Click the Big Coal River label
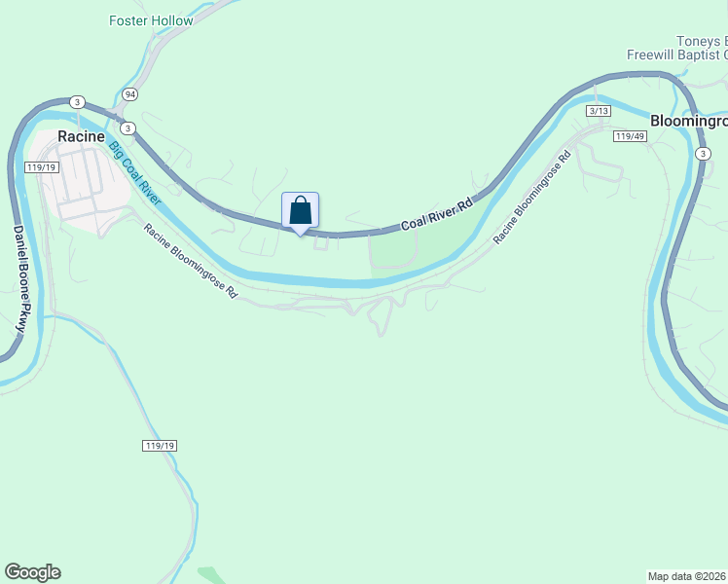This screenshot has height=584, width=728. point(135,172)
